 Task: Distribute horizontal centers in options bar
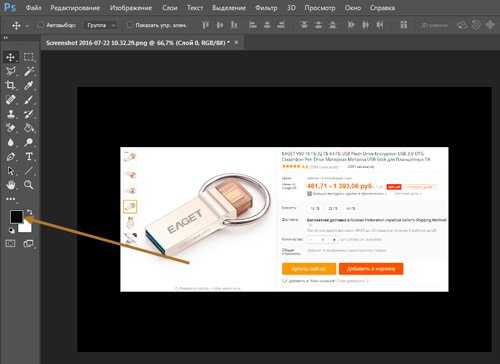pyautogui.click(x=365, y=25)
